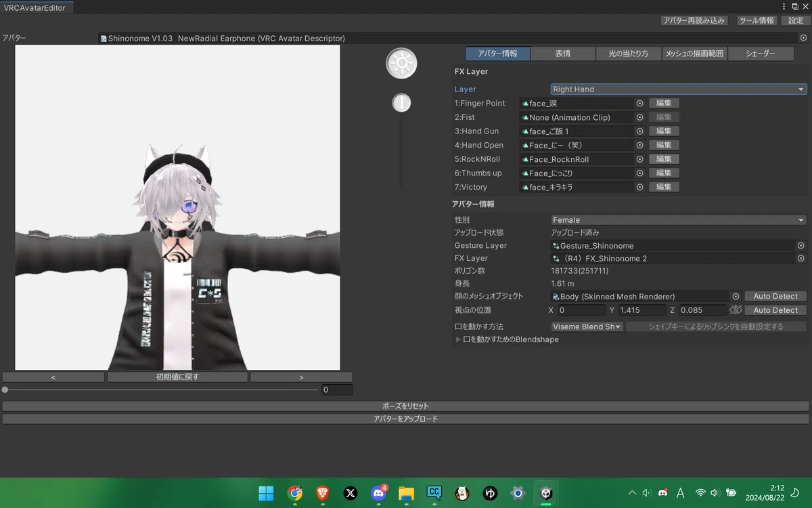The height and width of the screenshot is (508, 812).
Task: Open the window options kebab menu
Action: click(x=785, y=6)
